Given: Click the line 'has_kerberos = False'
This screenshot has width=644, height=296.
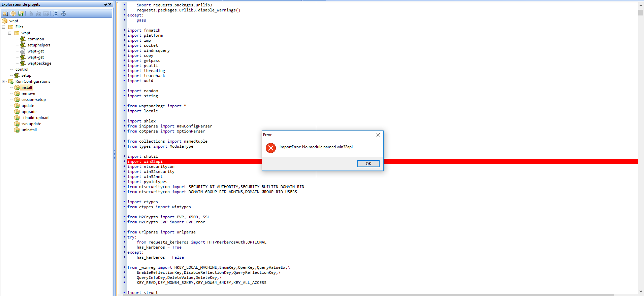Looking at the screenshot, I should coord(160,257).
